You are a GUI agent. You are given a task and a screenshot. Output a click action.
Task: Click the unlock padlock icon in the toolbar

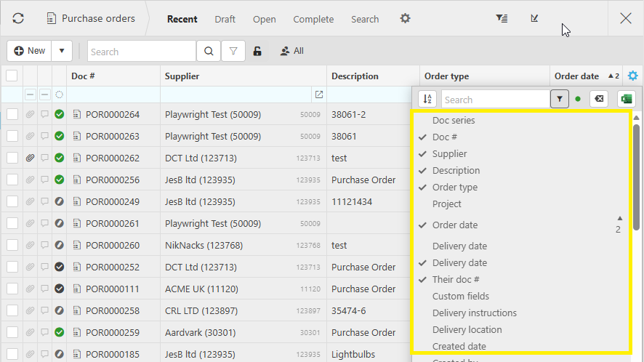[257, 51]
